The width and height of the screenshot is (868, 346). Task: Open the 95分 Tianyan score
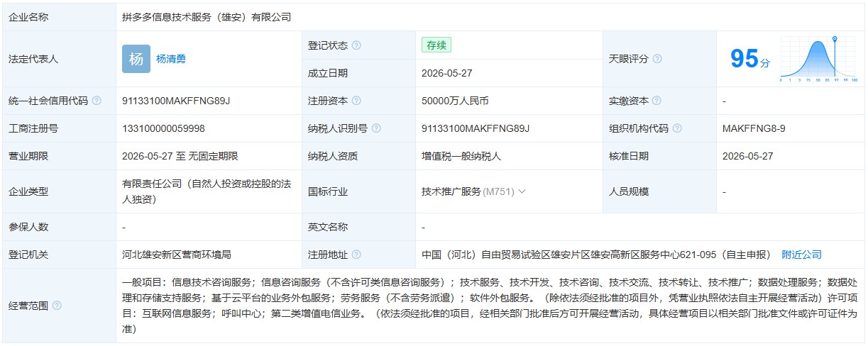click(750, 58)
